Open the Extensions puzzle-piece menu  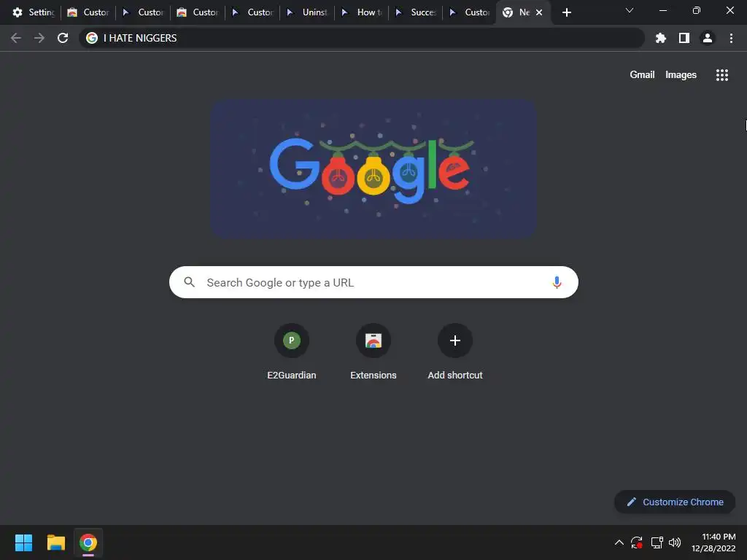tap(660, 38)
